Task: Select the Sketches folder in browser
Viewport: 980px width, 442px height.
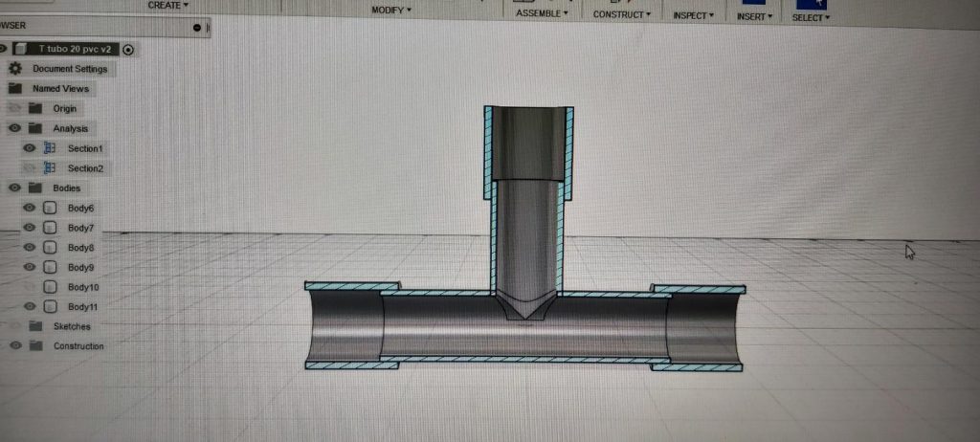Action: 72,326
